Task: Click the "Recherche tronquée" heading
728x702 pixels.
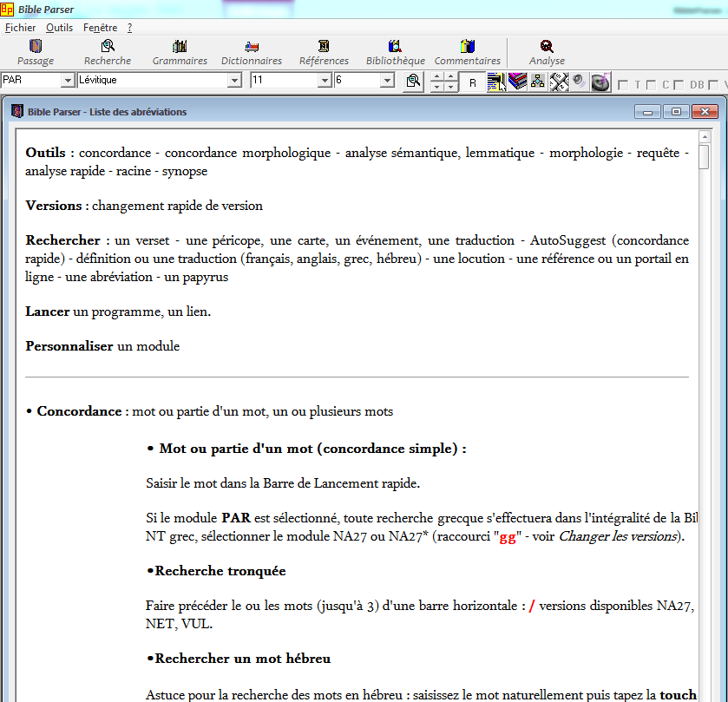Action: pos(220,571)
